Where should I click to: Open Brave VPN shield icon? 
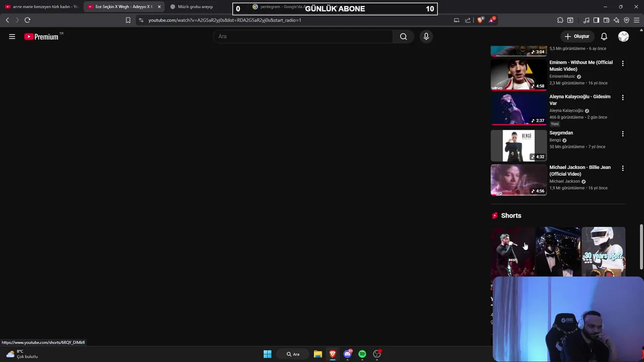tap(626, 20)
